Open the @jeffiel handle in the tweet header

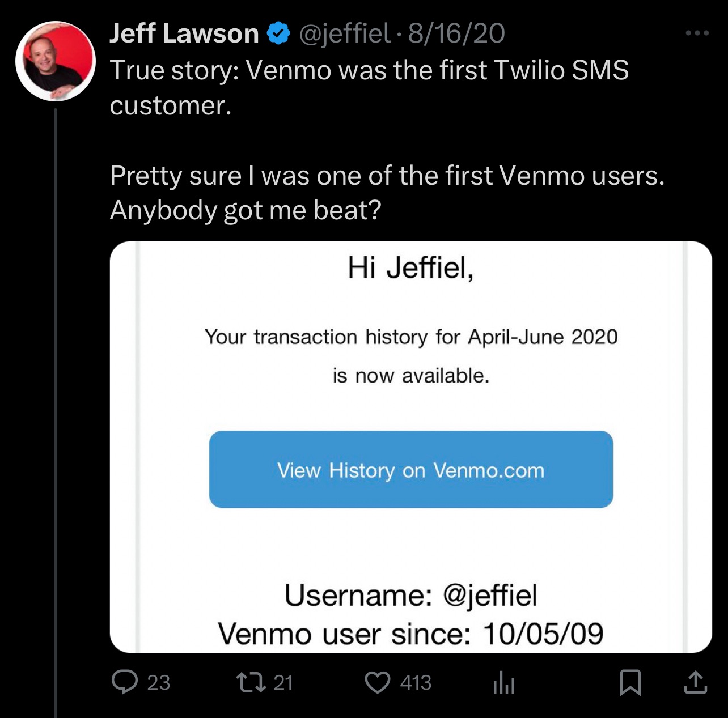[x=344, y=33]
